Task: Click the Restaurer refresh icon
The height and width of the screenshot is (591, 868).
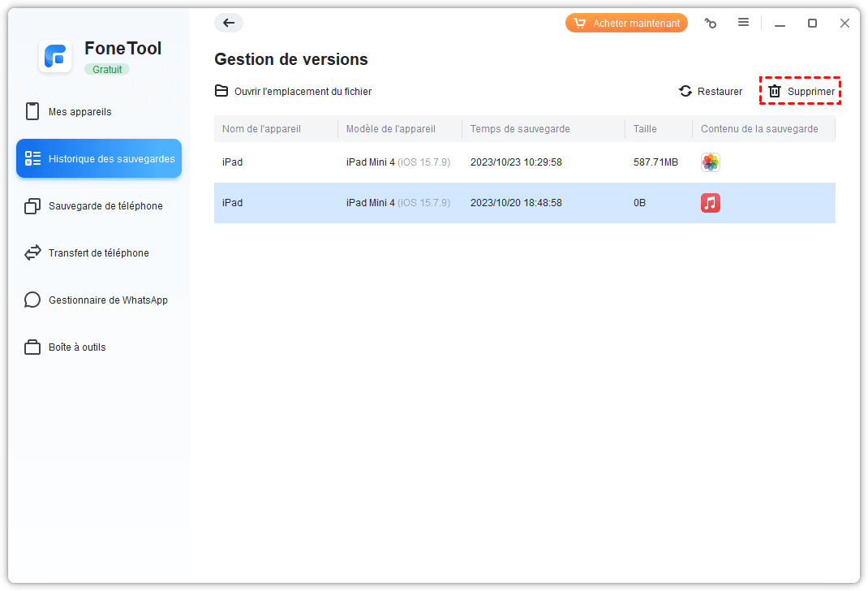Action: point(685,92)
